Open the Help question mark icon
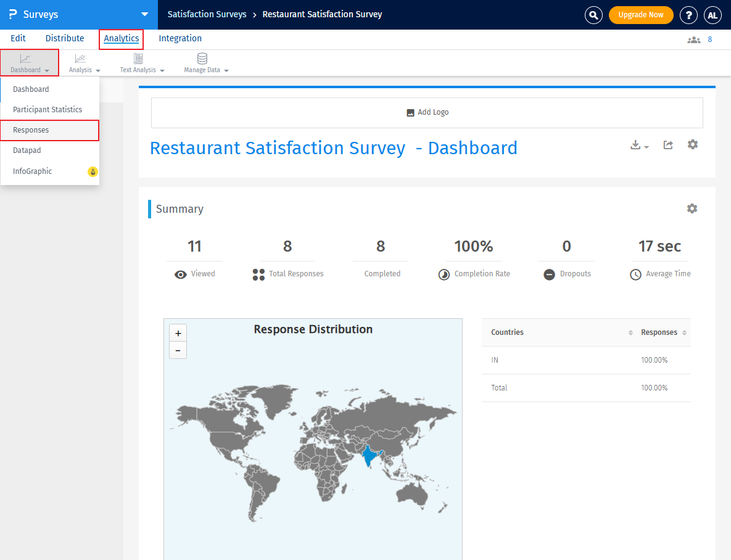Screen dimensions: 731x560 [x=688, y=14]
